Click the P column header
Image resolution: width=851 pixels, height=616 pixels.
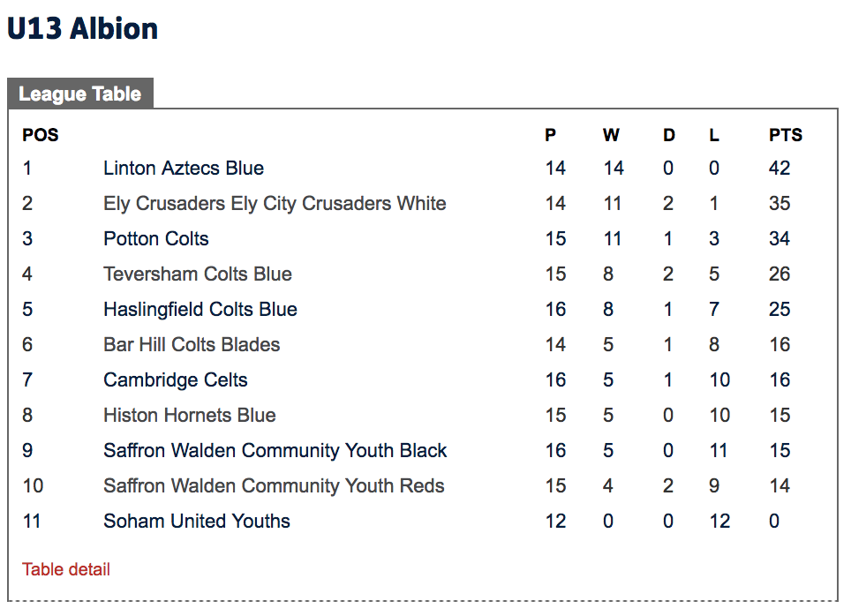click(550, 135)
